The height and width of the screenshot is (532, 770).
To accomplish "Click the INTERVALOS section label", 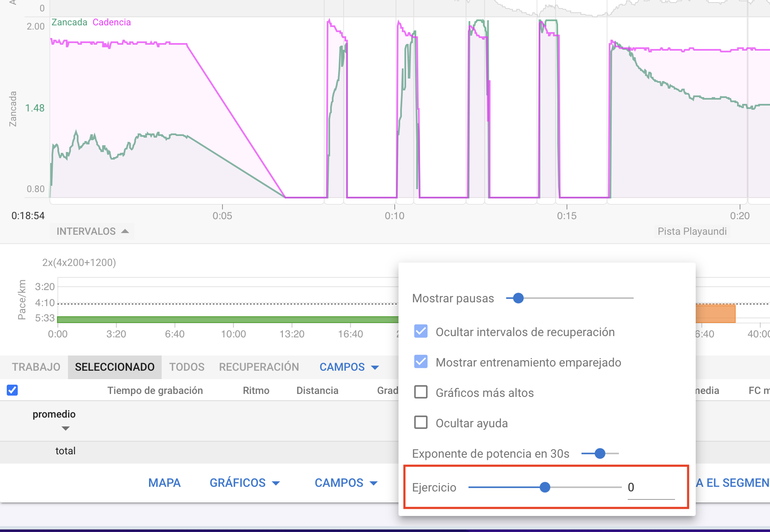I will coord(86,231).
